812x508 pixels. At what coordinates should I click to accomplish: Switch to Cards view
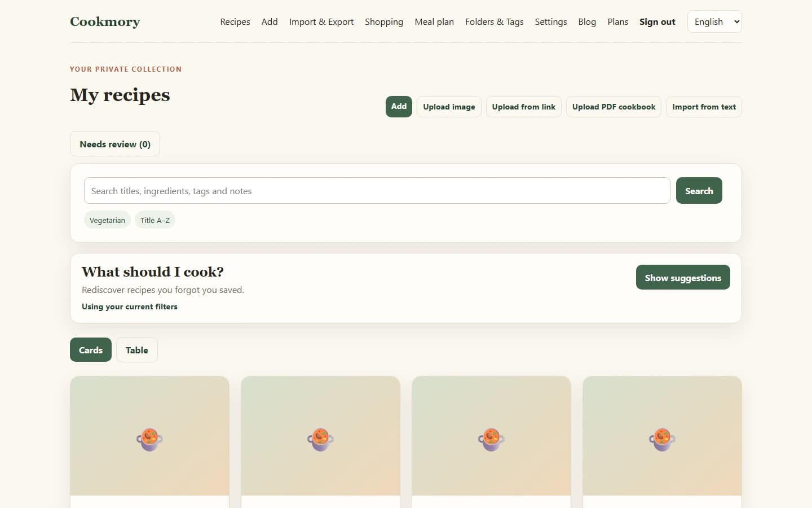pyautogui.click(x=91, y=350)
